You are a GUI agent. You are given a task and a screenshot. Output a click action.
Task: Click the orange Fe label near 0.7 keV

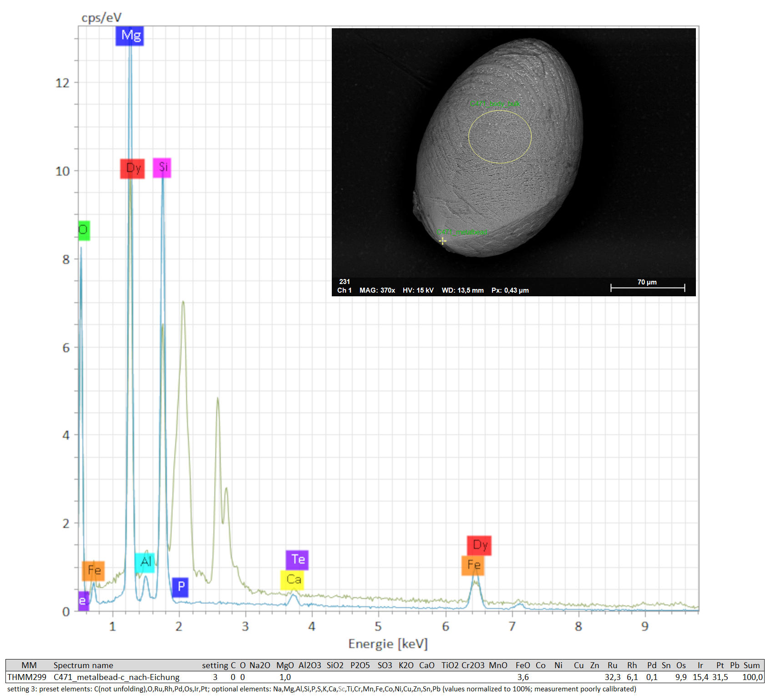coord(93,571)
